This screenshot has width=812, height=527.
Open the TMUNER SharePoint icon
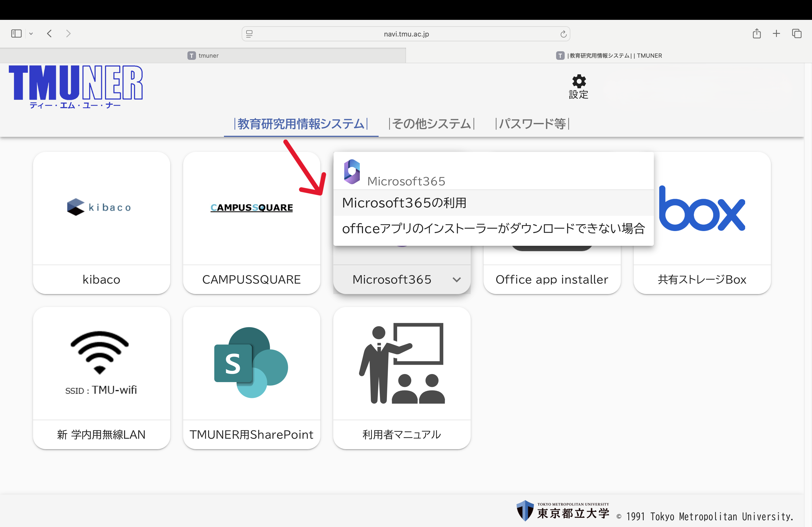[x=251, y=363]
